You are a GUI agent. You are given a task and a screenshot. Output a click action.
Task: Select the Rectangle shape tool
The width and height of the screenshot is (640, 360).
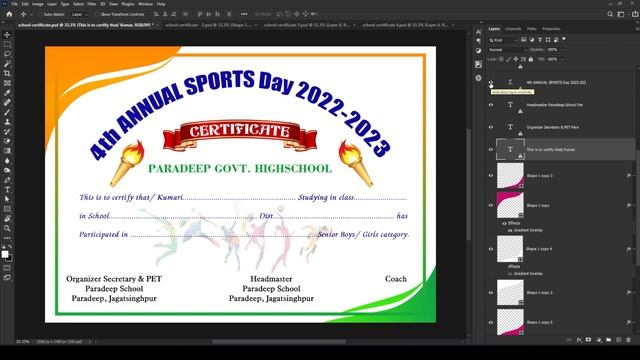pyautogui.click(x=7, y=209)
